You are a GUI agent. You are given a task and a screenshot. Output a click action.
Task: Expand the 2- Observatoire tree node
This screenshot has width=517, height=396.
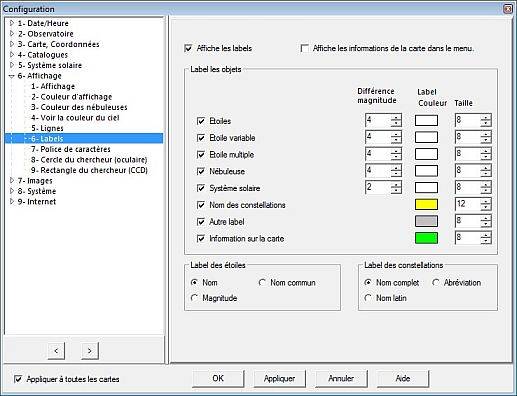[12, 33]
